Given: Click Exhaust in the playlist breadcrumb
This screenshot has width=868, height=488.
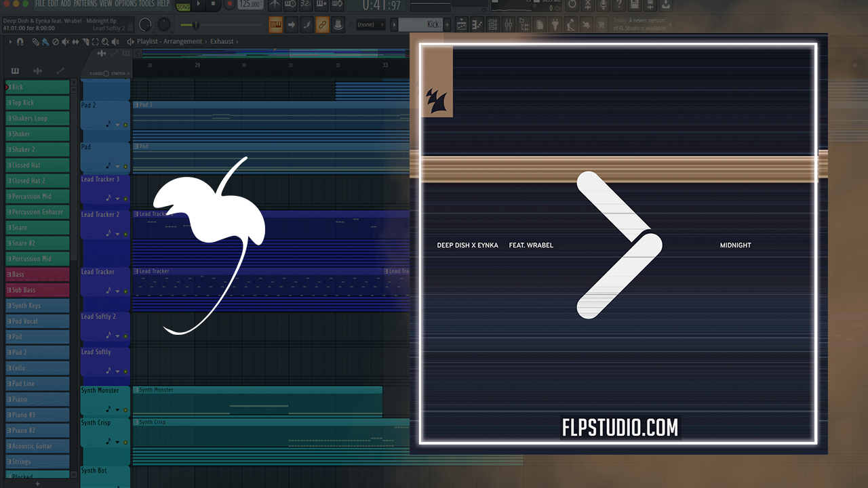Looking at the screenshot, I should pos(222,41).
